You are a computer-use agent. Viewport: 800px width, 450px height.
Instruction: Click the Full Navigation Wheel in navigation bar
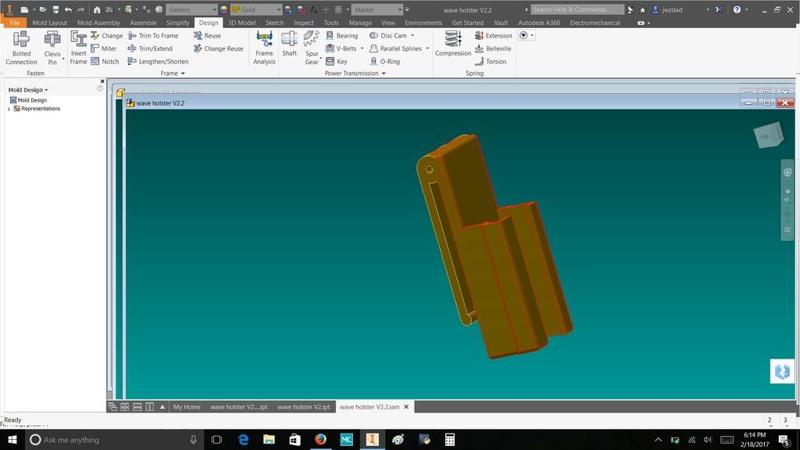tap(787, 172)
